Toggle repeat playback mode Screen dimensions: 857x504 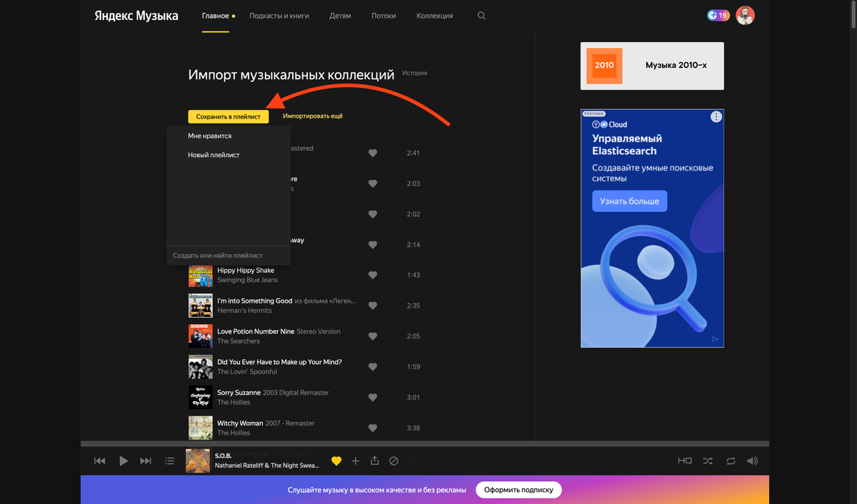731,461
